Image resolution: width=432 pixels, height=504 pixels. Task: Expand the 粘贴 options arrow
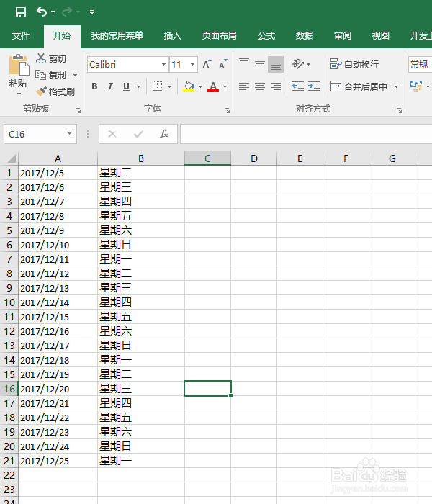pyautogui.click(x=19, y=94)
